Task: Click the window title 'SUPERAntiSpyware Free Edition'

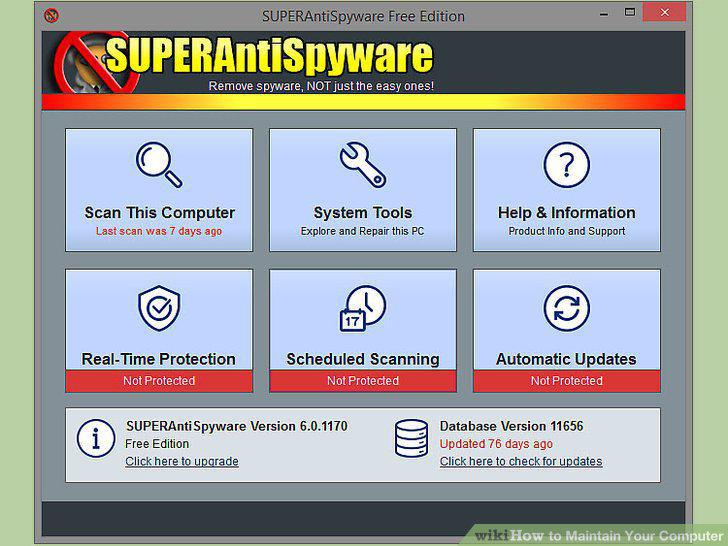Action: coord(363,16)
